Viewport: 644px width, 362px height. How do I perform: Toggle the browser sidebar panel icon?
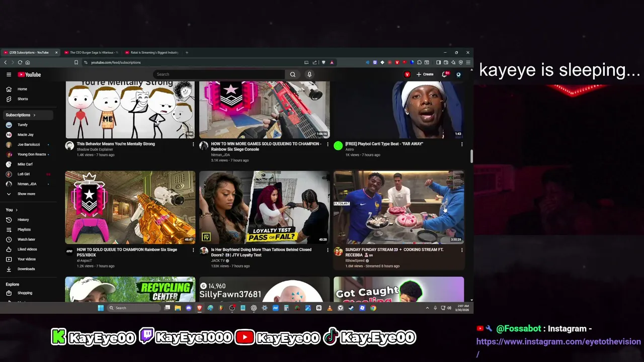click(x=438, y=62)
